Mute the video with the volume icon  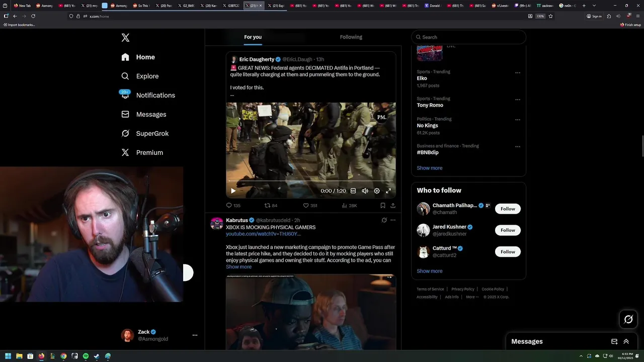tap(365, 191)
